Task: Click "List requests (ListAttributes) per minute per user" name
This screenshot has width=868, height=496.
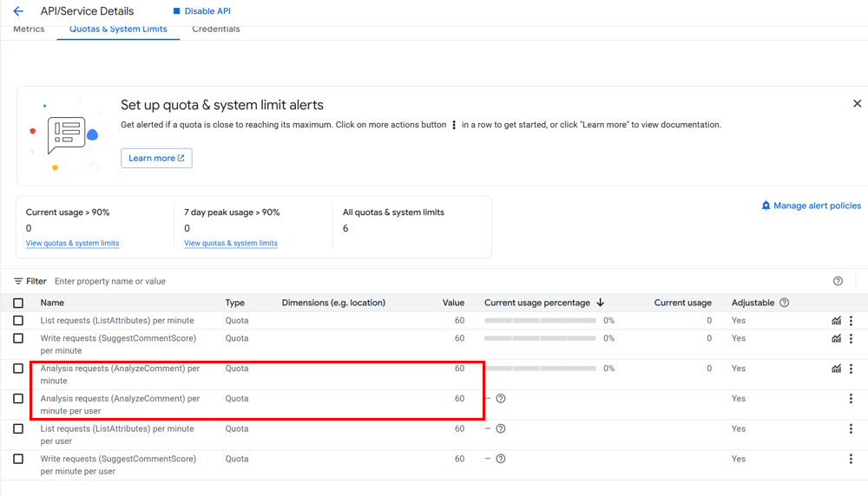Action: 117,435
